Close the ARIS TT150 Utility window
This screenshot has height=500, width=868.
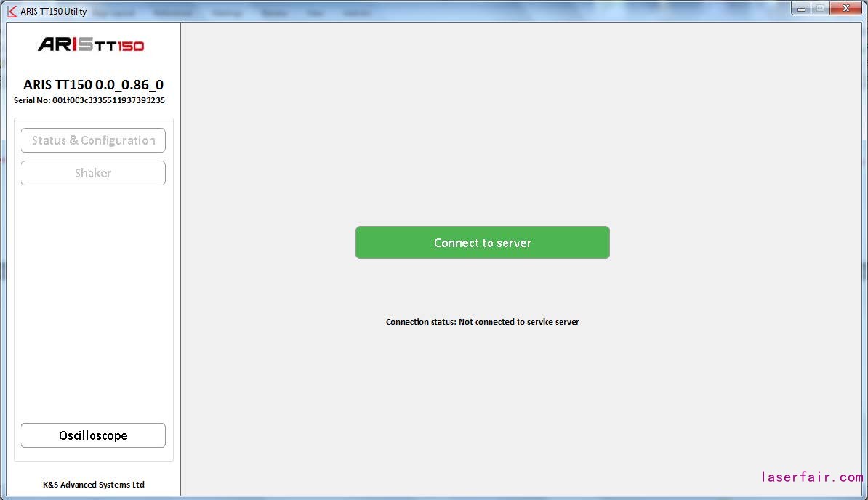(x=846, y=9)
